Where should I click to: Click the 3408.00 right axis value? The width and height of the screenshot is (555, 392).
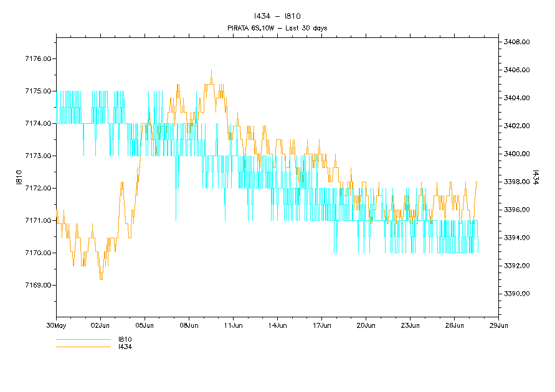516,42
